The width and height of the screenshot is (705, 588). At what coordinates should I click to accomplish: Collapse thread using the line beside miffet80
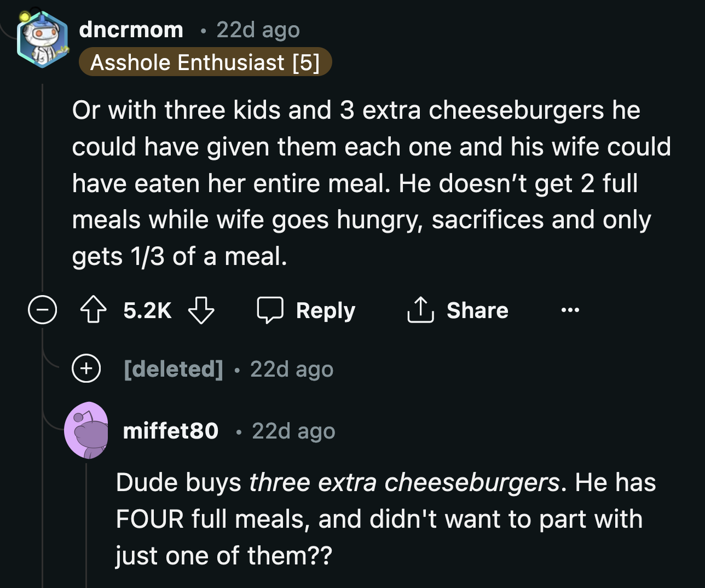[88, 526]
